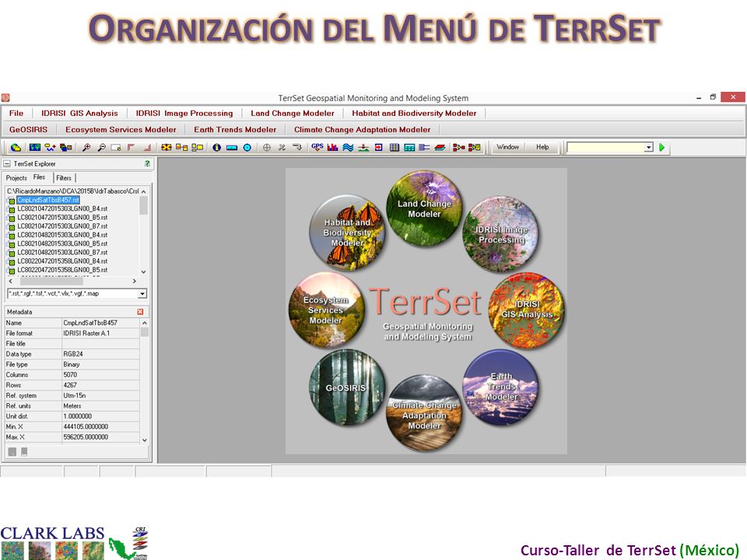Click the green run arrow button
The height and width of the screenshot is (560, 747).
(x=661, y=148)
